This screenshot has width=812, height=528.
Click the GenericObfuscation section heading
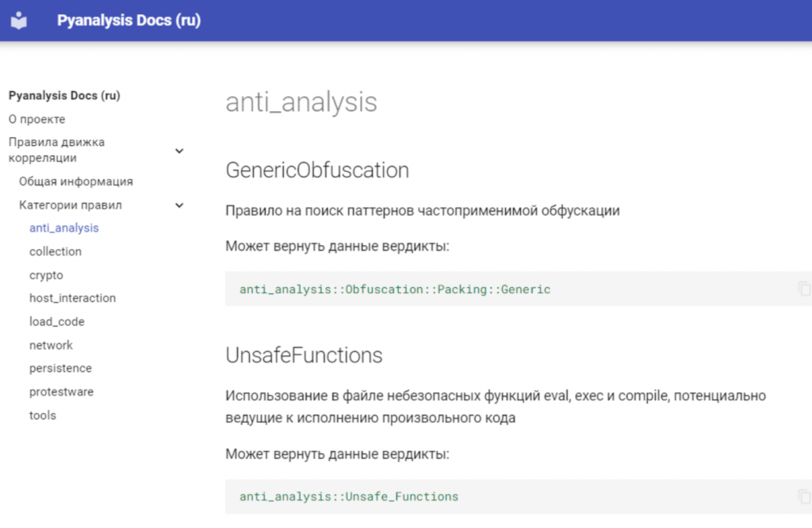(317, 170)
